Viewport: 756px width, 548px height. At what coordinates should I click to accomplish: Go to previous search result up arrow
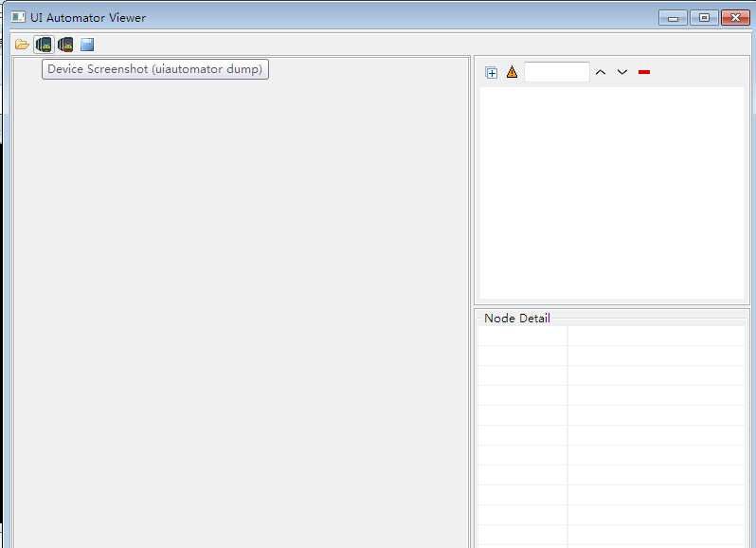[601, 72]
